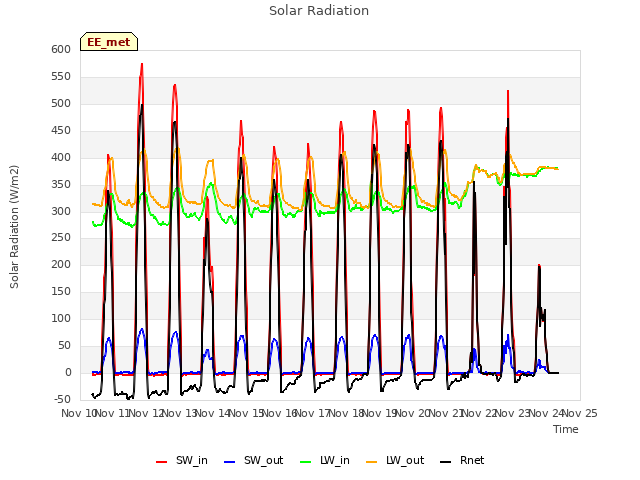Toggle the SW_out legend entry
640x480 pixels.
(x=253, y=460)
